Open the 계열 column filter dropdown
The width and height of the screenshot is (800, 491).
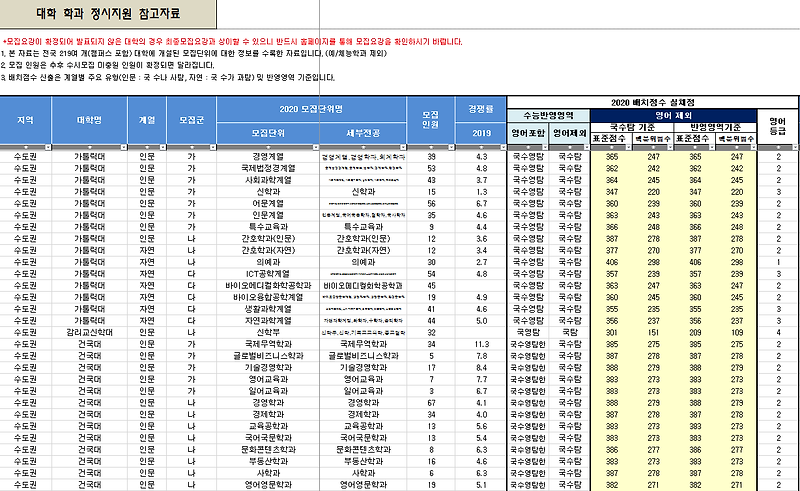pyautogui.click(x=163, y=148)
